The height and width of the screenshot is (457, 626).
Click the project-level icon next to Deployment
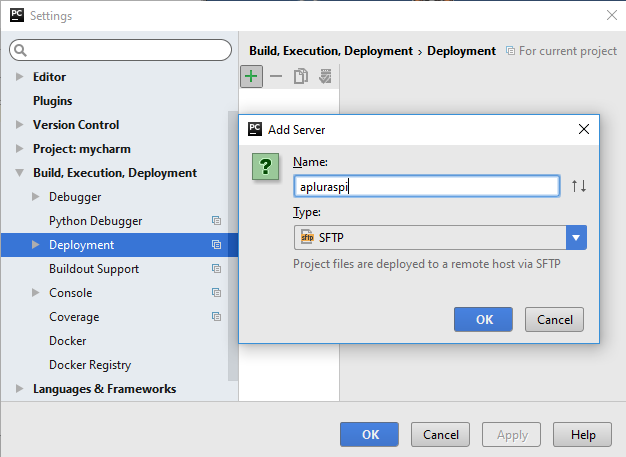coord(216,245)
